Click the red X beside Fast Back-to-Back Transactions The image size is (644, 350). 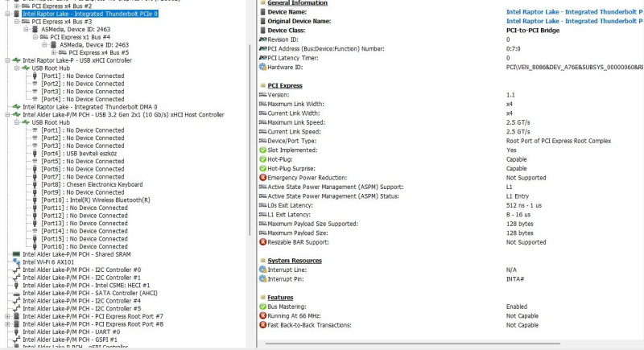tap(263, 325)
